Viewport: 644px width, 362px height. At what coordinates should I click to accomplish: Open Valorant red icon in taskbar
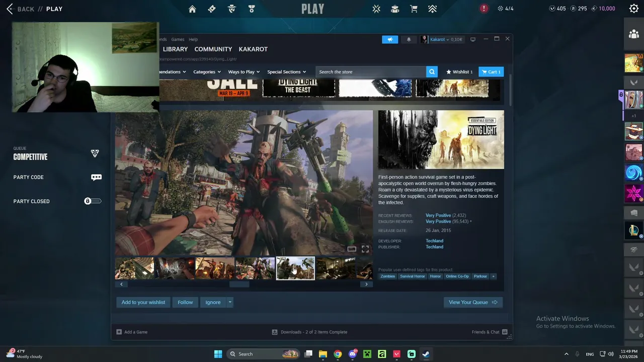[396, 354]
